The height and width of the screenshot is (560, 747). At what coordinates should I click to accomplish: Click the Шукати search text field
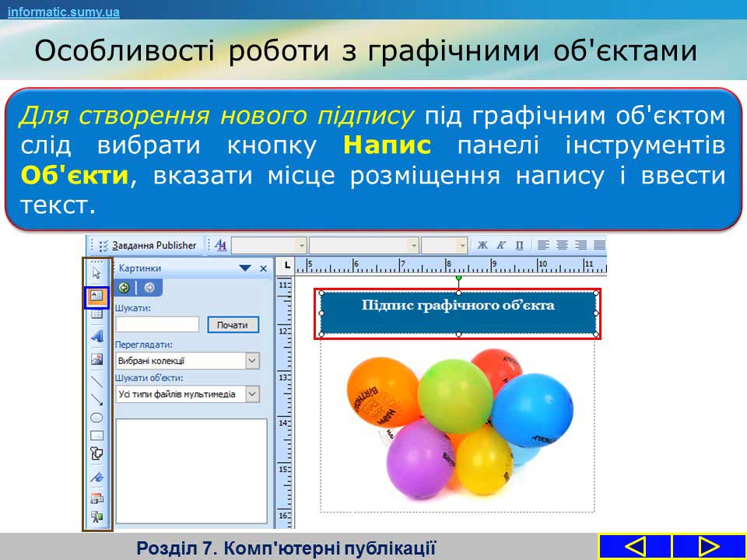pyautogui.click(x=157, y=324)
